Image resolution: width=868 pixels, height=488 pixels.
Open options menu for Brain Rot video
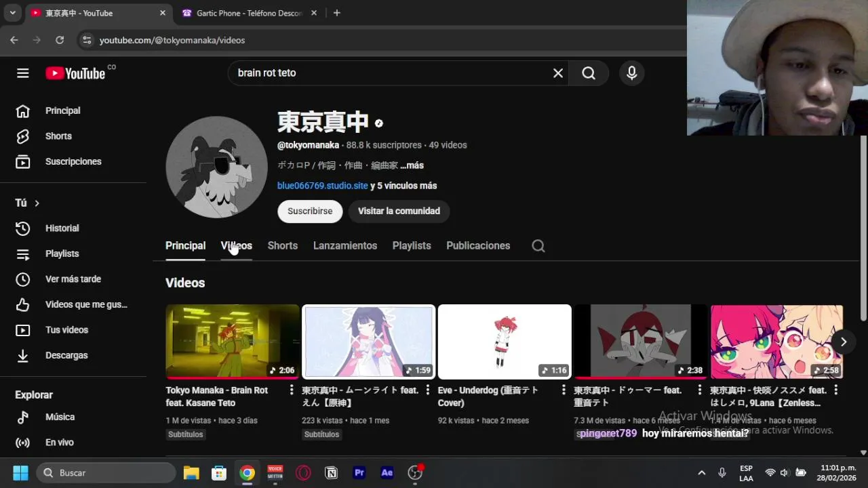click(x=292, y=390)
